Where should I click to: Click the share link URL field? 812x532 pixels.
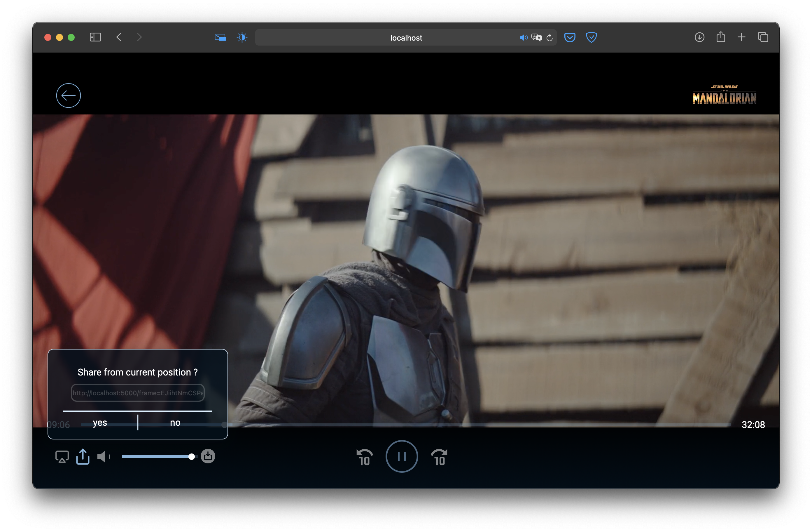[137, 393]
